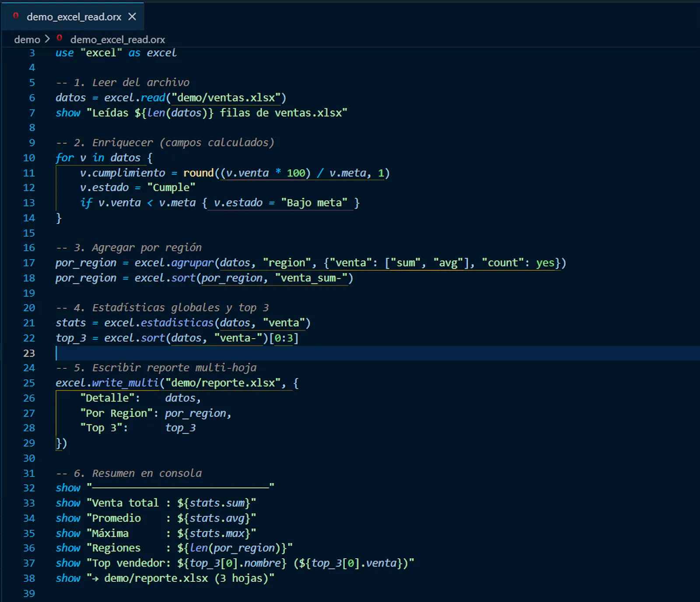Click the "for" keyword on line 10
The height and width of the screenshot is (602, 700).
pos(65,158)
